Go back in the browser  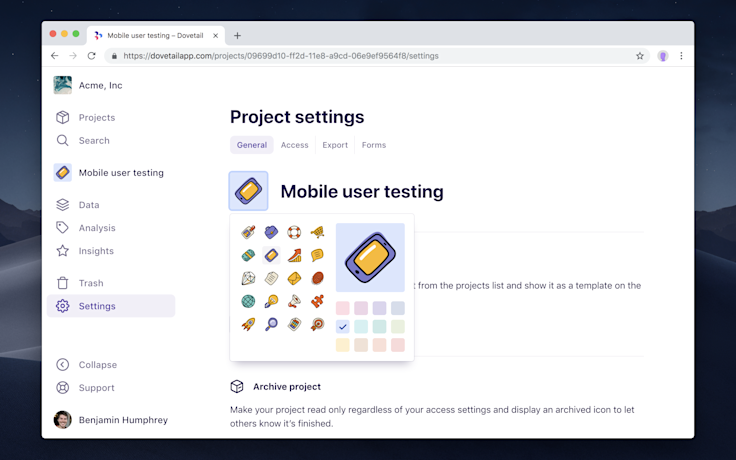click(x=54, y=56)
